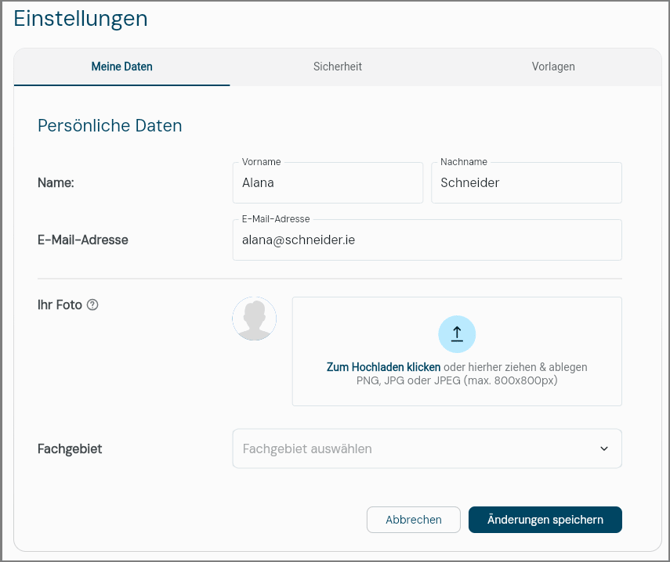Click the 'PNG, JPG oder JPEG' hint text
The image size is (670, 562).
456,380
